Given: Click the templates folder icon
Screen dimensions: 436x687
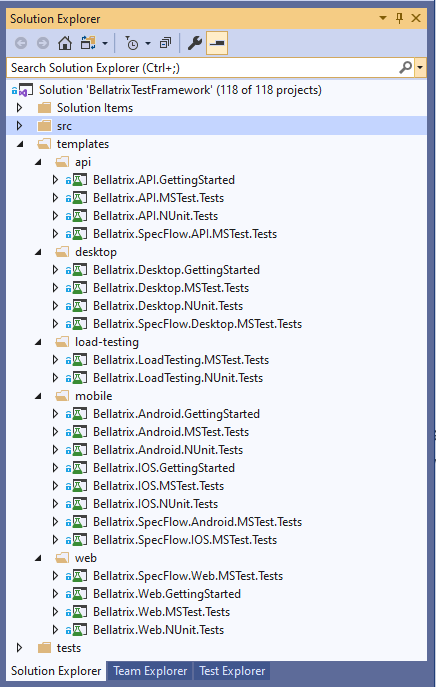Looking at the screenshot, I should click(44, 144).
